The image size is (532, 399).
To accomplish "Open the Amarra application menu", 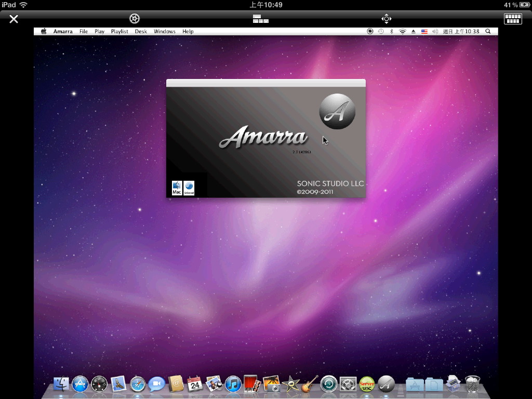I will (x=63, y=32).
